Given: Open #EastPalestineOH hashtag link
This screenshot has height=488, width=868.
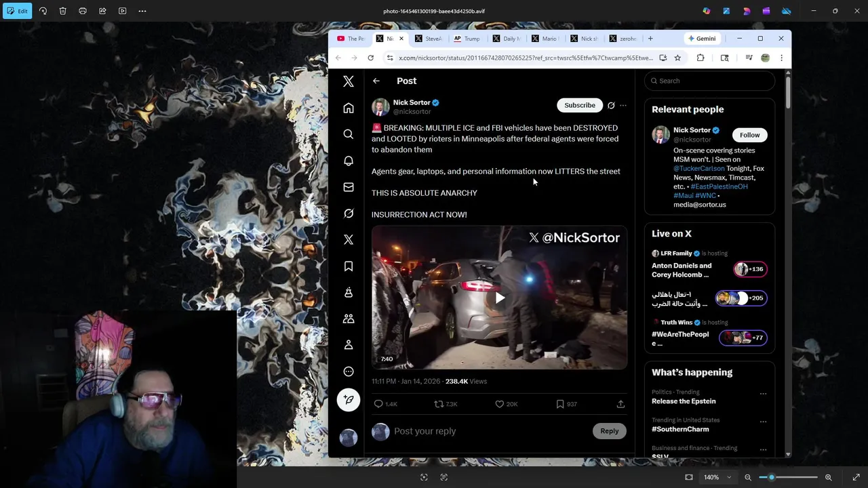Looking at the screenshot, I should 719,186.
